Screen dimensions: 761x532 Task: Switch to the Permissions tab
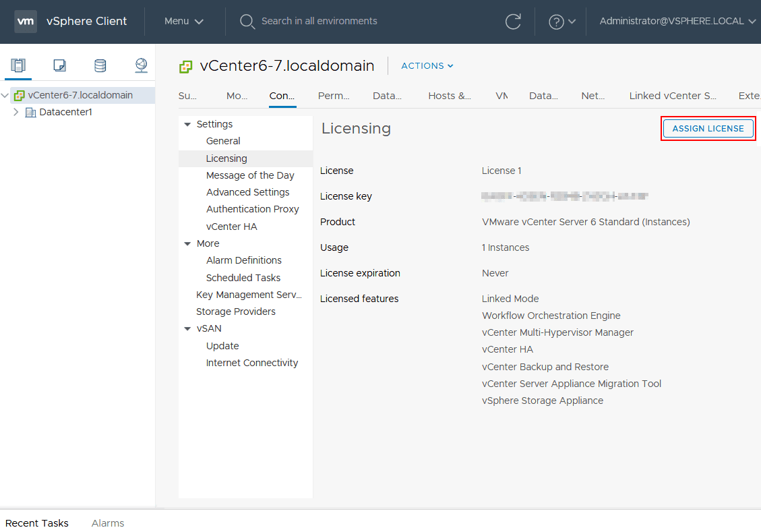point(334,96)
